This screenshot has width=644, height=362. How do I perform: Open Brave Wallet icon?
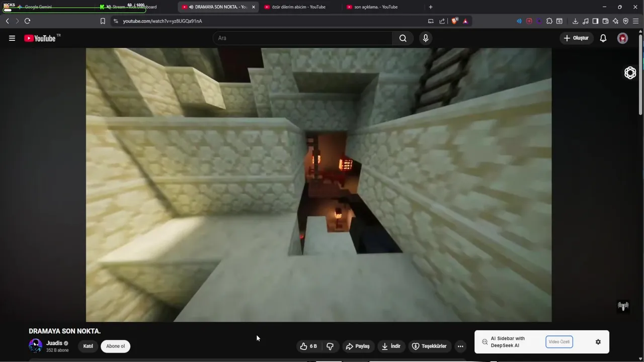pos(605,21)
